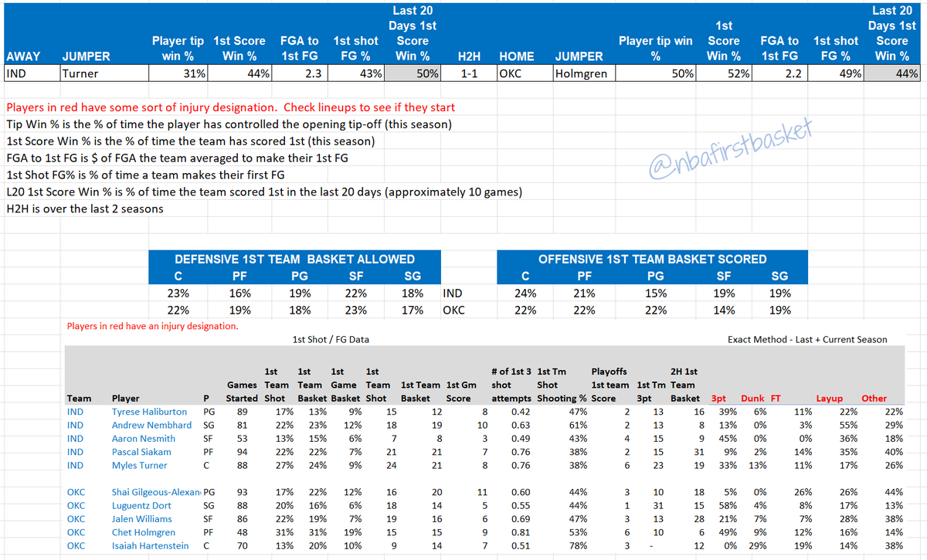Click the DEFENSIVE 1ST TEAM BASKET ALLOWED header

(x=295, y=260)
